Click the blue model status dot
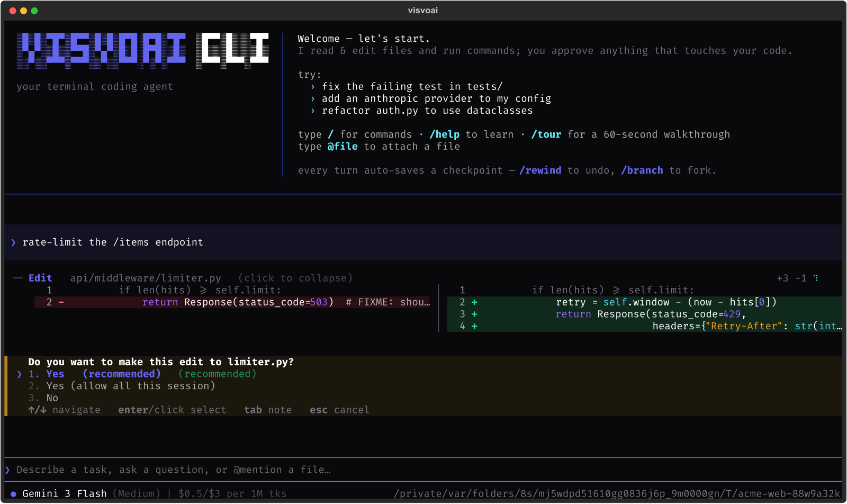The height and width of the screenshot is (504, 847). pyautogui.click(x=13, y=494)
